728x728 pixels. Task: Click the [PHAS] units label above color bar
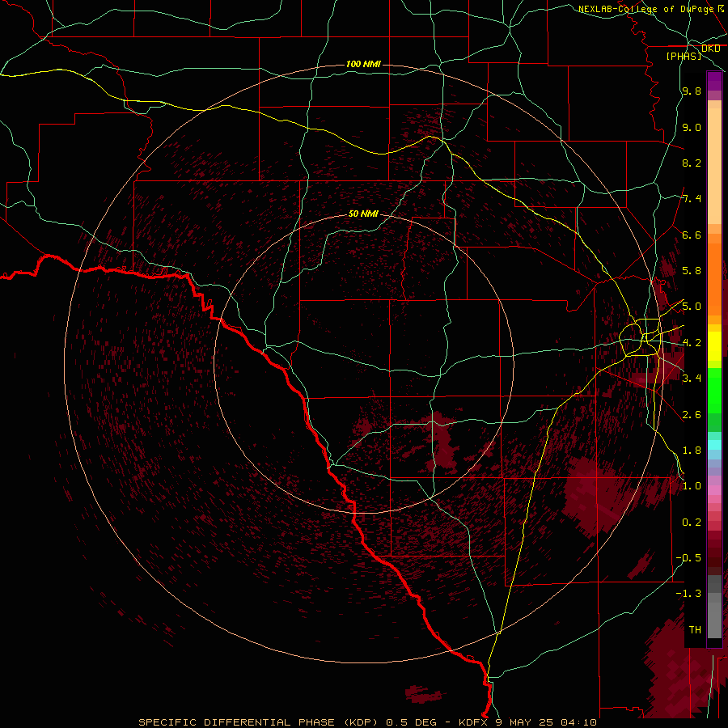tap(684, 56)
